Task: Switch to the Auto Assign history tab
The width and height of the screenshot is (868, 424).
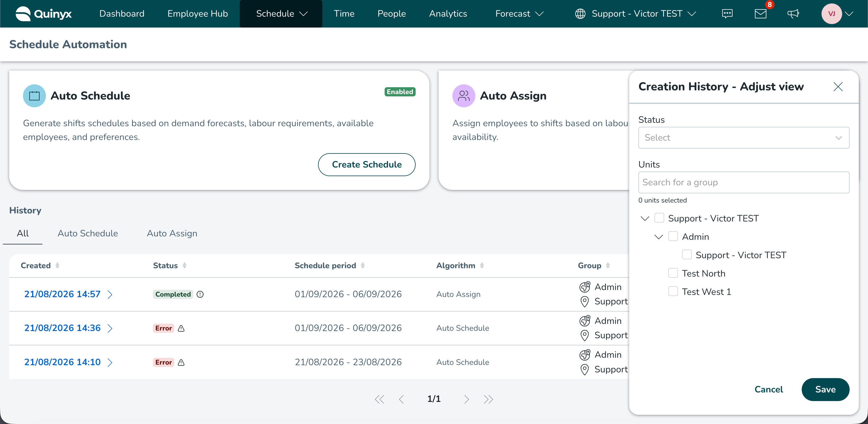Action: click(x=172, y=234)
